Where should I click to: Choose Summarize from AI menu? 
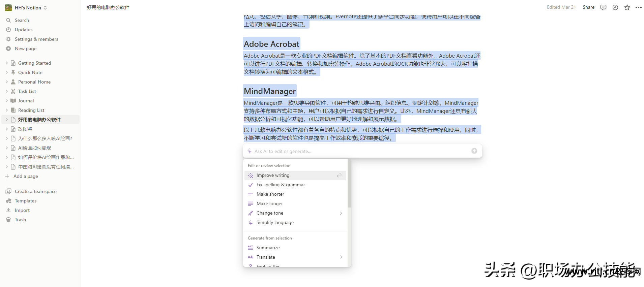click(x=295, y=248)
